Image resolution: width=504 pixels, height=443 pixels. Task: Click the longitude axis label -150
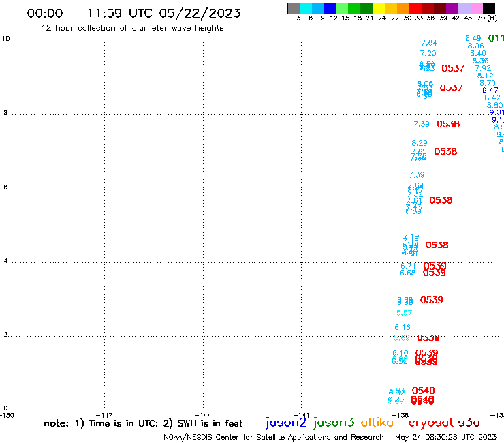[x=7, y=415]
